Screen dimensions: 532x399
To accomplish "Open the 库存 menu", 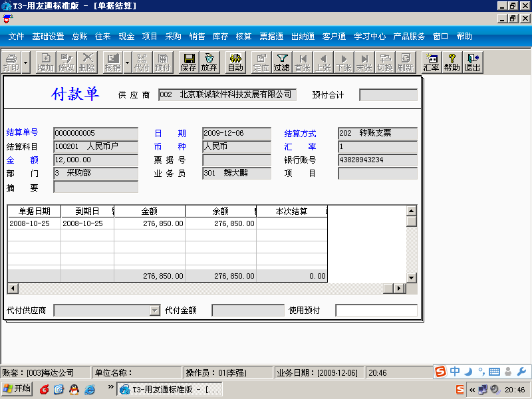I will tap(220, 37).
